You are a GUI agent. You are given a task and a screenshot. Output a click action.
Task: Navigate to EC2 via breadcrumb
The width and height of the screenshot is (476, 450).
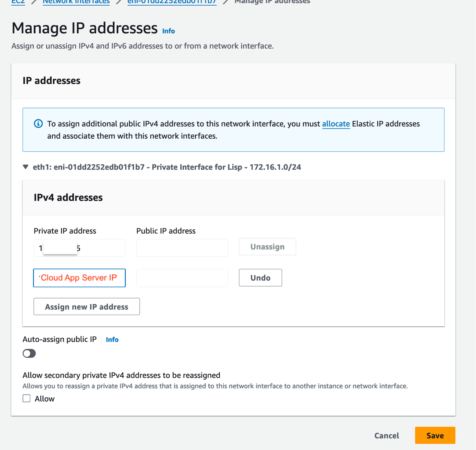(18, 2)
